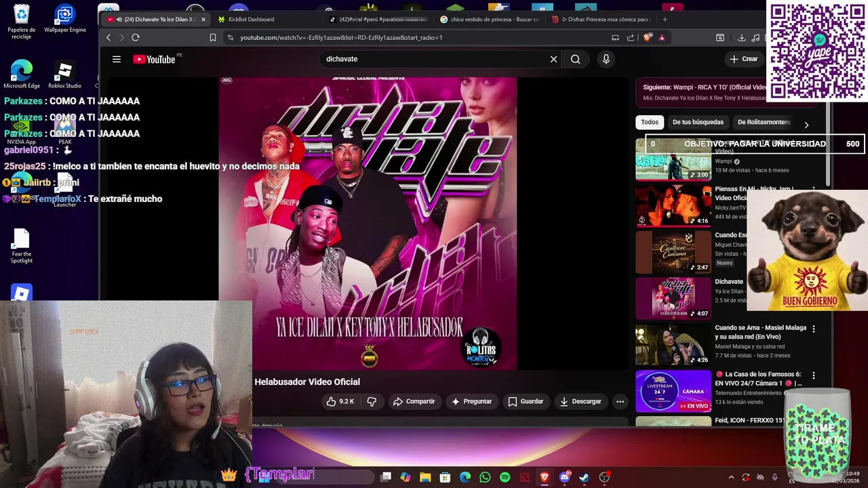The width and height of the screenshot is (868, 488).
Task: Show more filter chips with right chevron
Action: (x=806, y=125)
